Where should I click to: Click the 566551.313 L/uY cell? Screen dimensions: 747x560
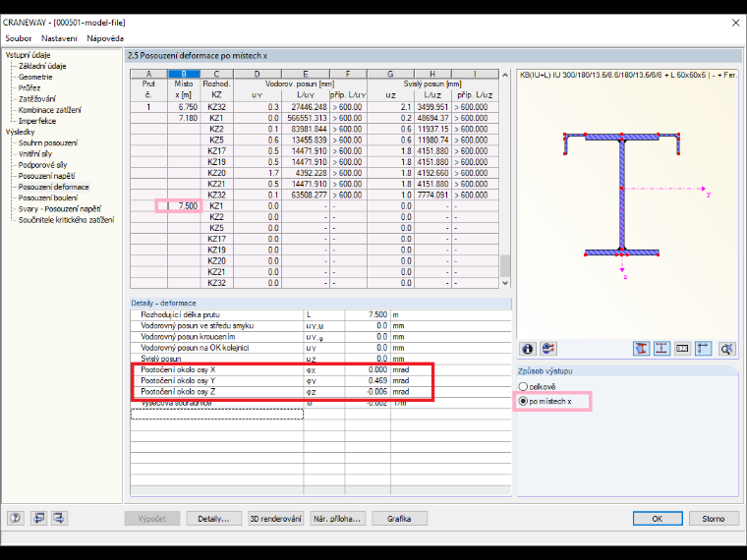tap(306, 118)
